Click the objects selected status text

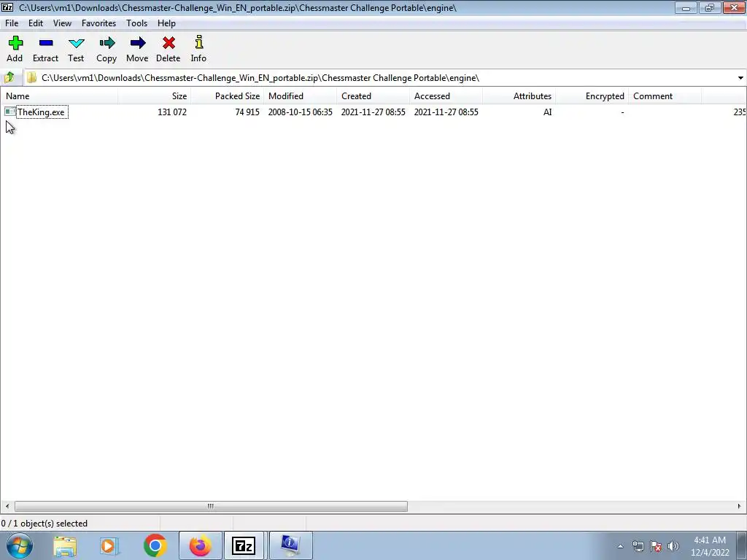44,524
